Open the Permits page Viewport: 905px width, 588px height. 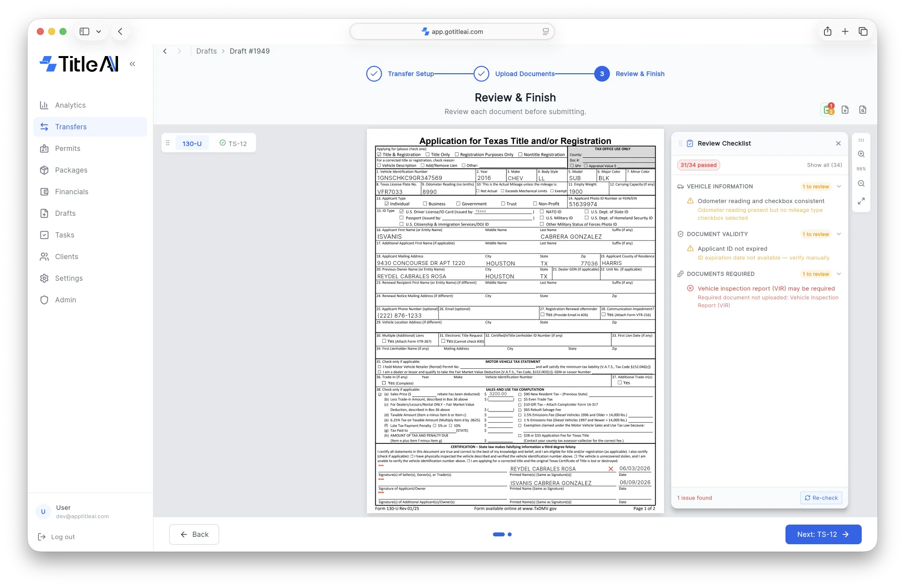[90, 148]
